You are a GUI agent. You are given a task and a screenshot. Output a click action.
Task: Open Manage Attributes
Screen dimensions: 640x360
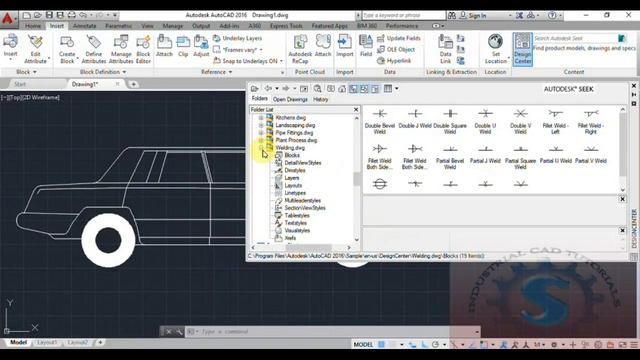click(x=121, y=49)
